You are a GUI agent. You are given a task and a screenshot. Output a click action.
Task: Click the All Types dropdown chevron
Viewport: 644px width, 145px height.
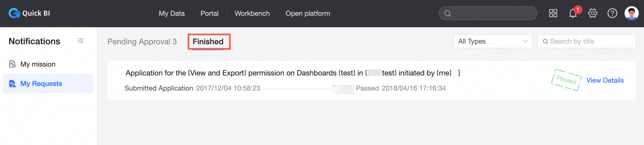(x=525, y=41)
